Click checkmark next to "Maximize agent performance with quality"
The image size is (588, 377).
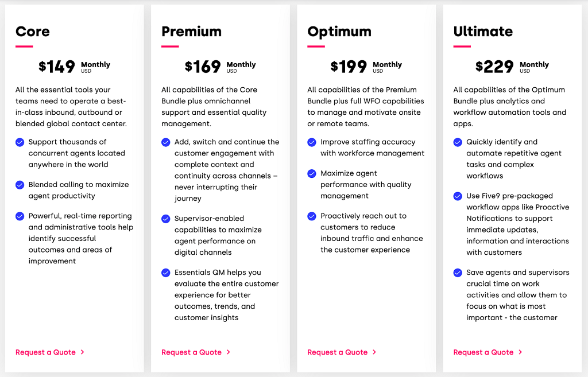click(312, 173)
